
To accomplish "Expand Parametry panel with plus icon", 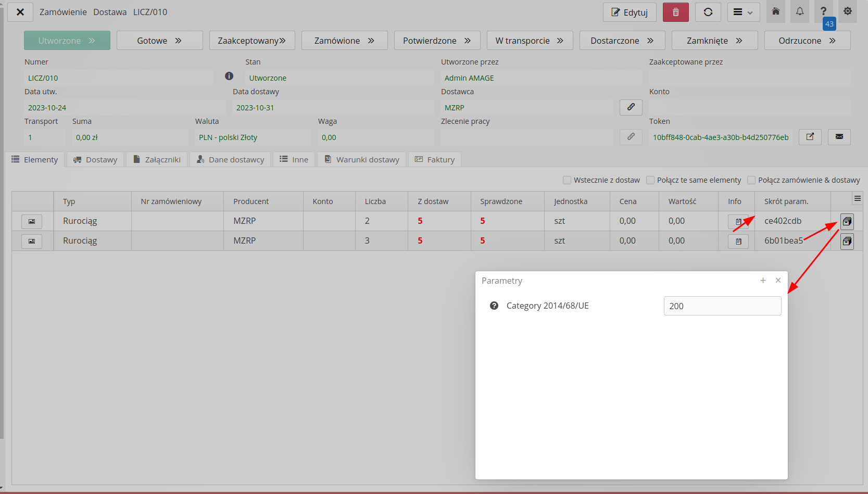I will (x=763, y=281).
